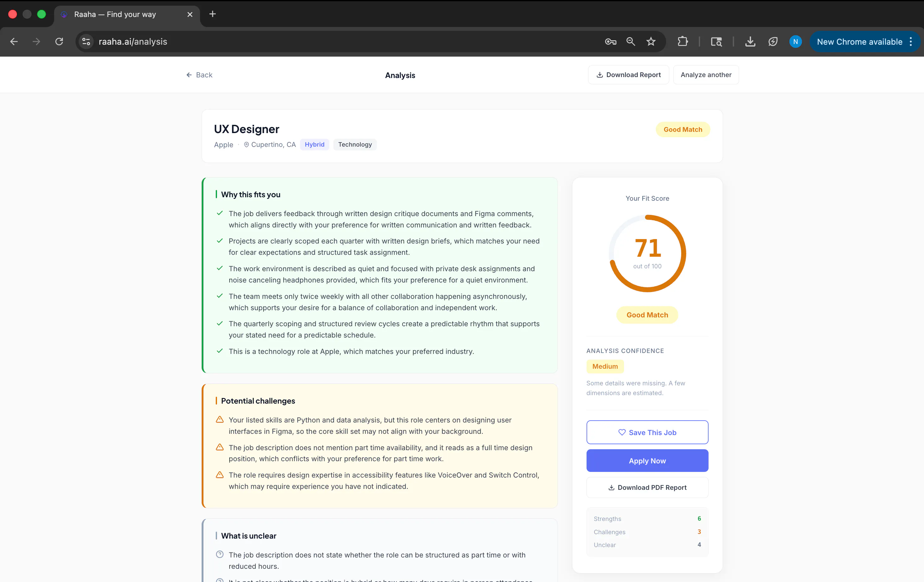Click the address bar URL raaha.ai/analysis
This screenshot has width=924, height=582.
(133, 42)
